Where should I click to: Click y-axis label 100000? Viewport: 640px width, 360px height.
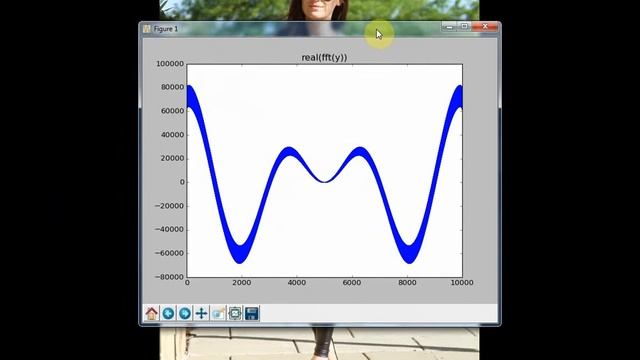click(170, 64)
